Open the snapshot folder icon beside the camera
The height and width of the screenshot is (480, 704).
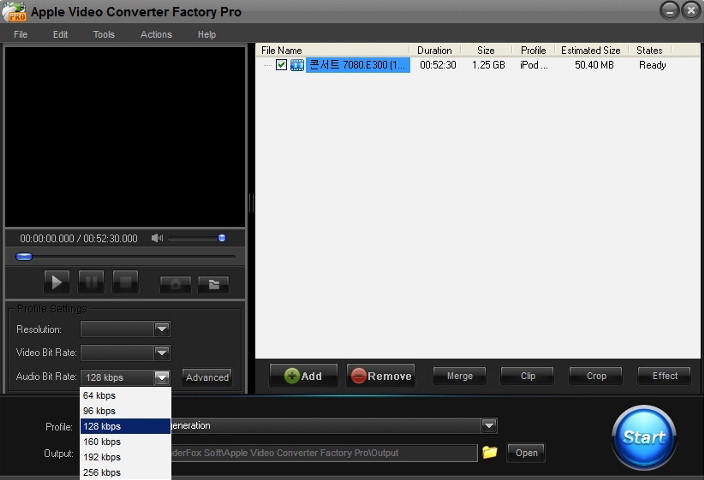[212, 284]
